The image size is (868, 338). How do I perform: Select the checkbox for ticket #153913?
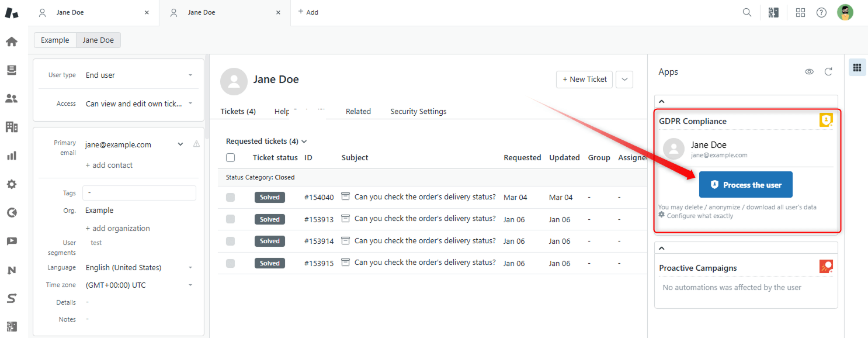pos(230,219)
